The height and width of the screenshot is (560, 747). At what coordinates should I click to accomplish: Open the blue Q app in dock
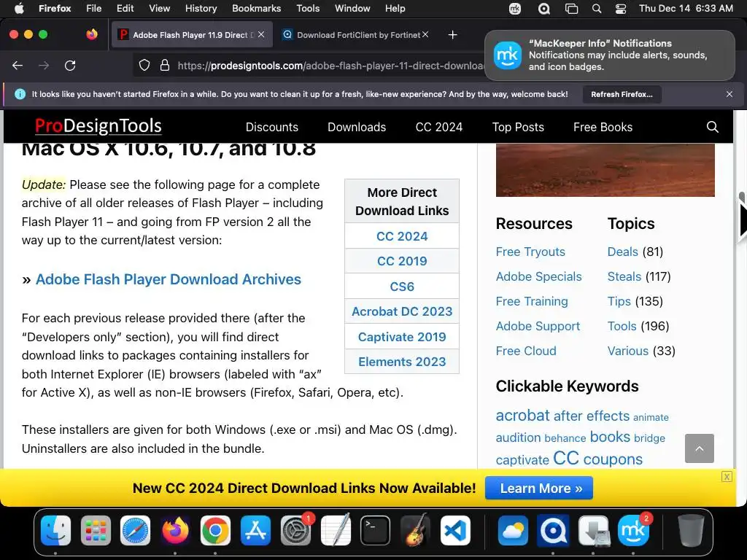pyautogui.click(x=553, y=530)
